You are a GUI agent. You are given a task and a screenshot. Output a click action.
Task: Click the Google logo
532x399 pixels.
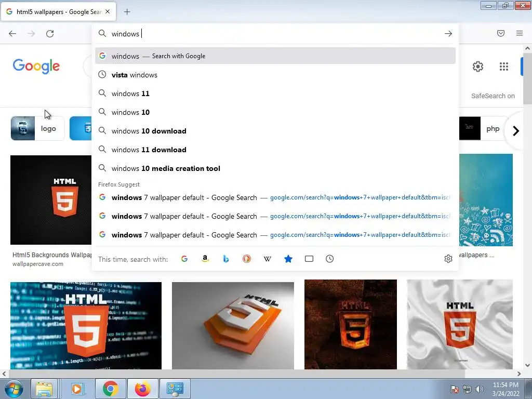point(36,66)
